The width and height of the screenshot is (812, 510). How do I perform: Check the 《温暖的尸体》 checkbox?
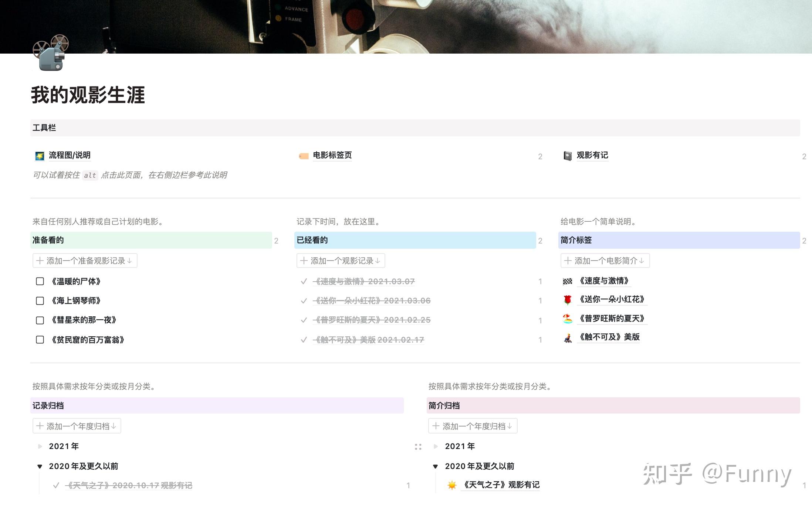tap(40, 281)
